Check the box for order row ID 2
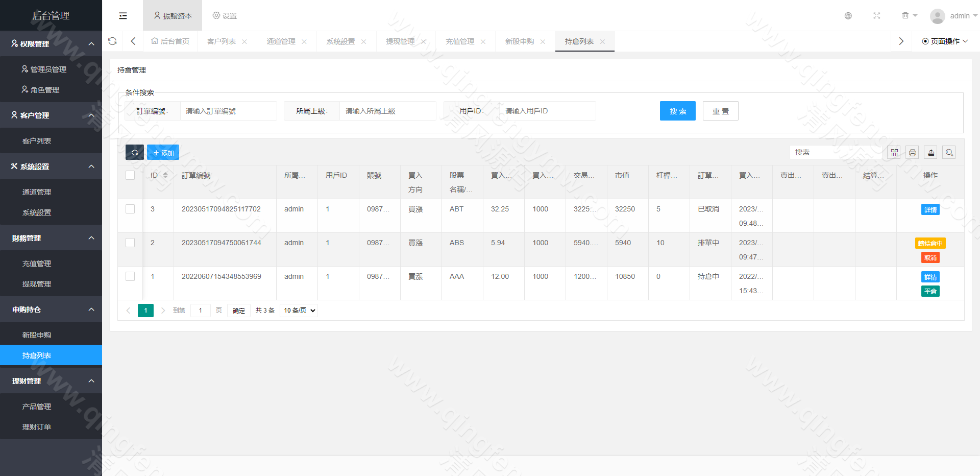Viewport: 980px width, 476px height. (x=130, y=243)
